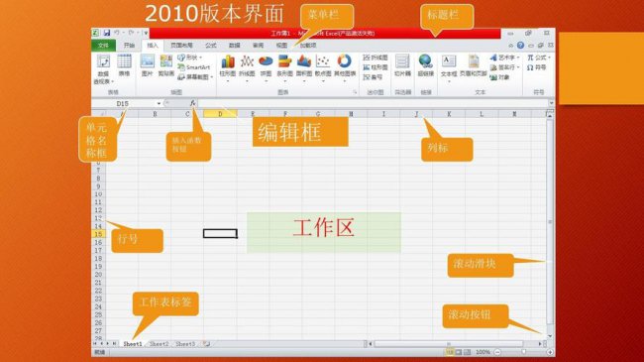Insert a scatter chart (散点图)

[323, 67]
